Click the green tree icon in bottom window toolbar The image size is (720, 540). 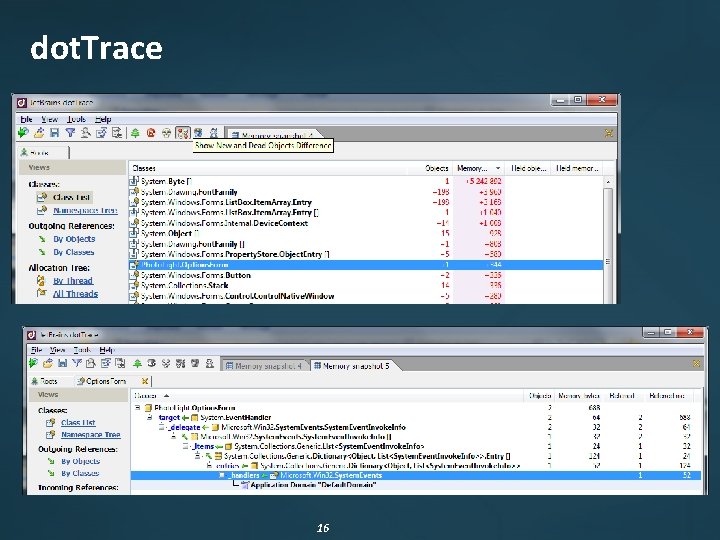[x=137, y=364]
